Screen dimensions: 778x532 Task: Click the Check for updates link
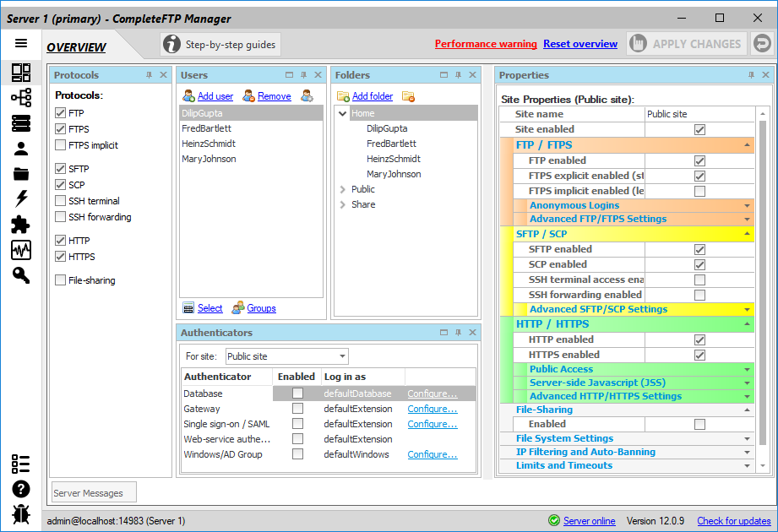click(x=733, y=521)
